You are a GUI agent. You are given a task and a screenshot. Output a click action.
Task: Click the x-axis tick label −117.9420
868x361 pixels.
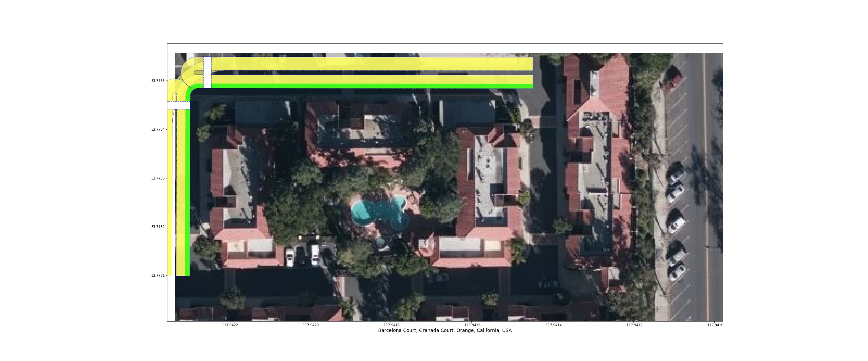[310, 325]
